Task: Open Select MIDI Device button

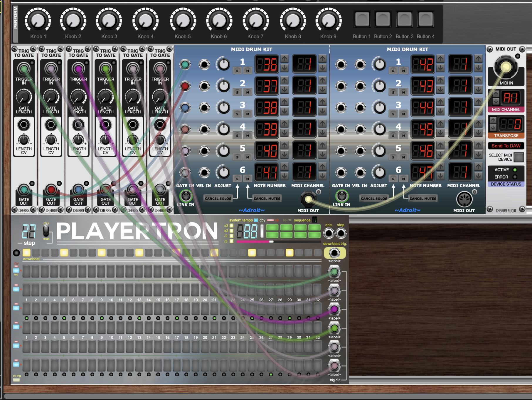Action: click(x=519, y=157)
